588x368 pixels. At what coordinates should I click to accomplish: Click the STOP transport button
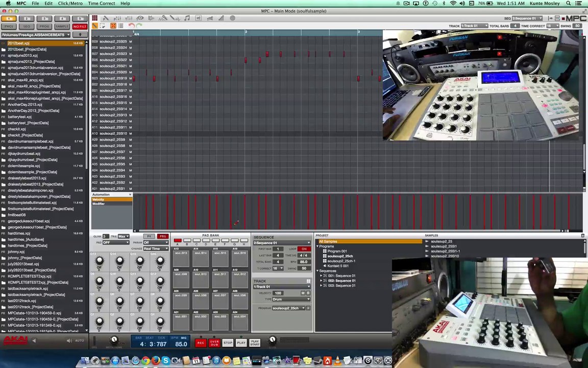click(228, 342)
